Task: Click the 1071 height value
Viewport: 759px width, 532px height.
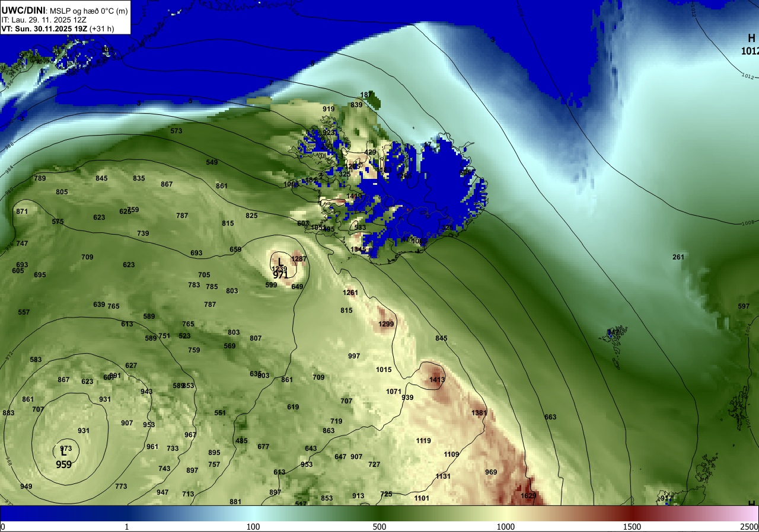Action: (394, 392)
